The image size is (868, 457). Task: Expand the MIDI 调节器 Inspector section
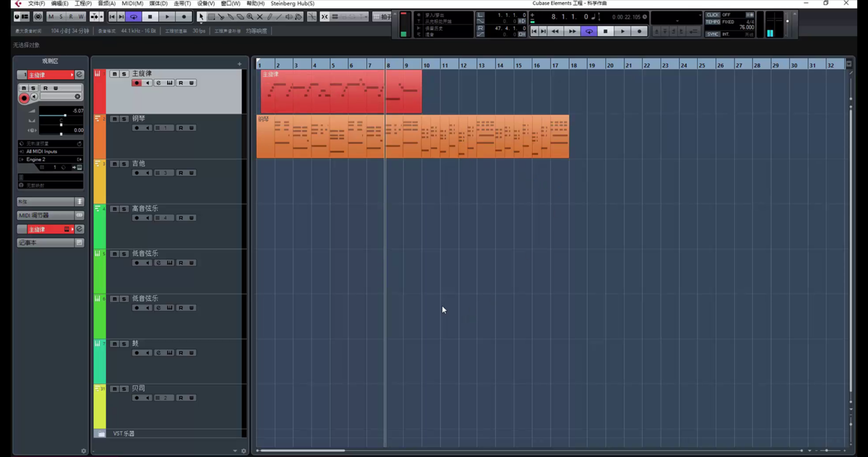[50, 215]
